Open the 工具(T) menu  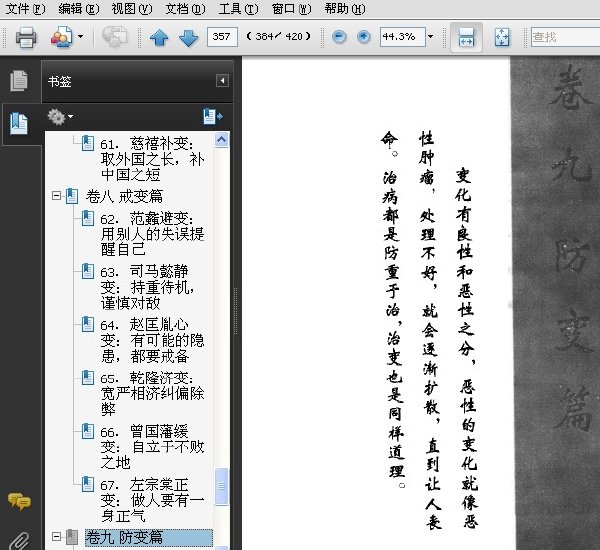(238, 8)
